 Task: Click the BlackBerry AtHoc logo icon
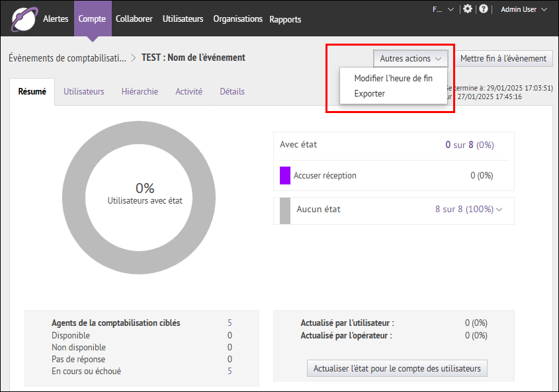click(x=24, y=19)
